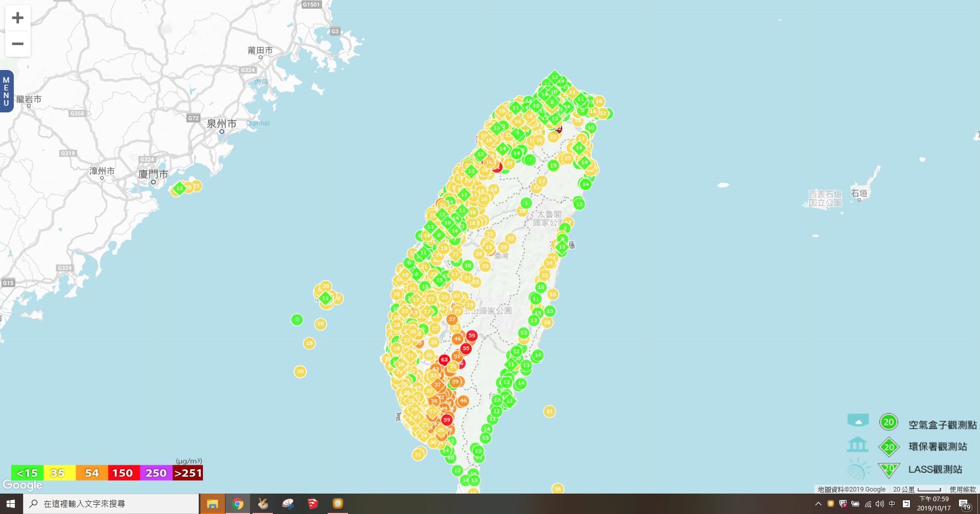Click yellow marker 16 at bottom edge
The image size is (980, 514).
[558, 489]
